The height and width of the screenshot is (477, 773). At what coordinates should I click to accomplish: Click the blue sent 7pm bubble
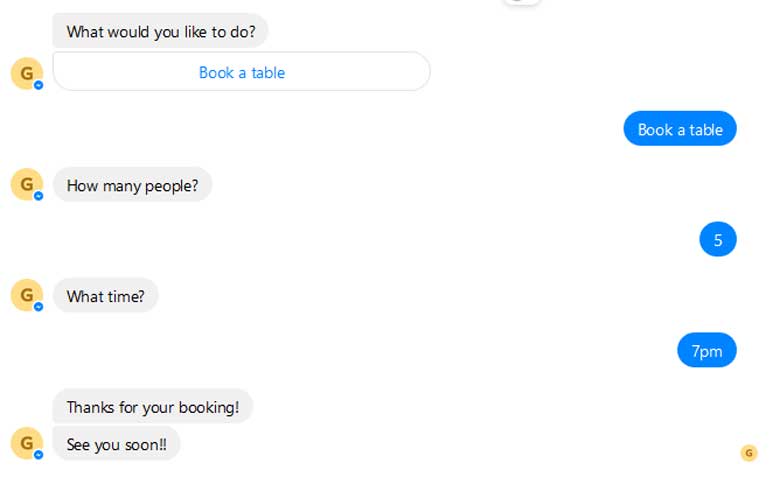click(x=707, y=351)
